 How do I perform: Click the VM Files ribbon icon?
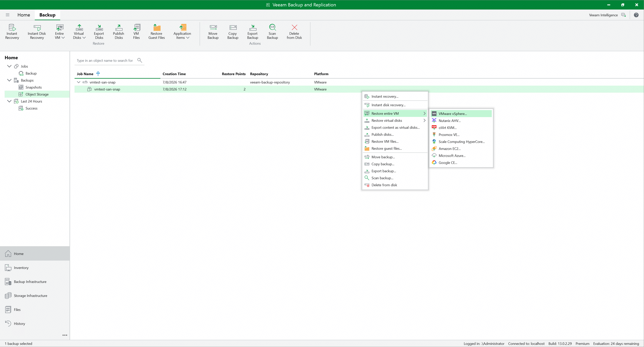tap(136, 28)
